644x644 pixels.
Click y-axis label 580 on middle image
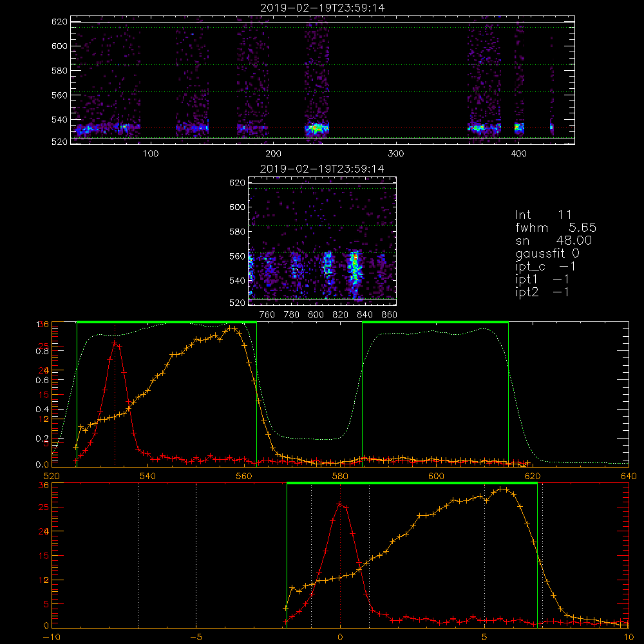point(237,232)
